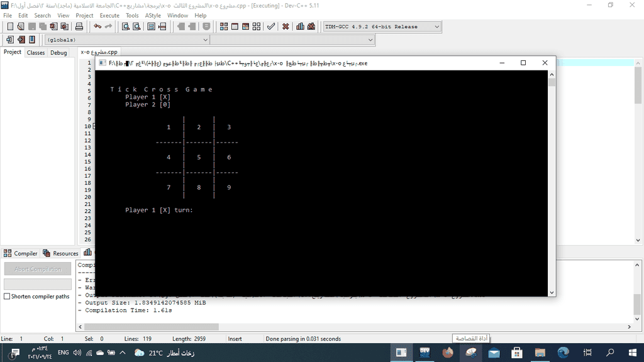Click the 21°C weather widget in the taskbar
644x362 pixels.
tap(164, 353)
